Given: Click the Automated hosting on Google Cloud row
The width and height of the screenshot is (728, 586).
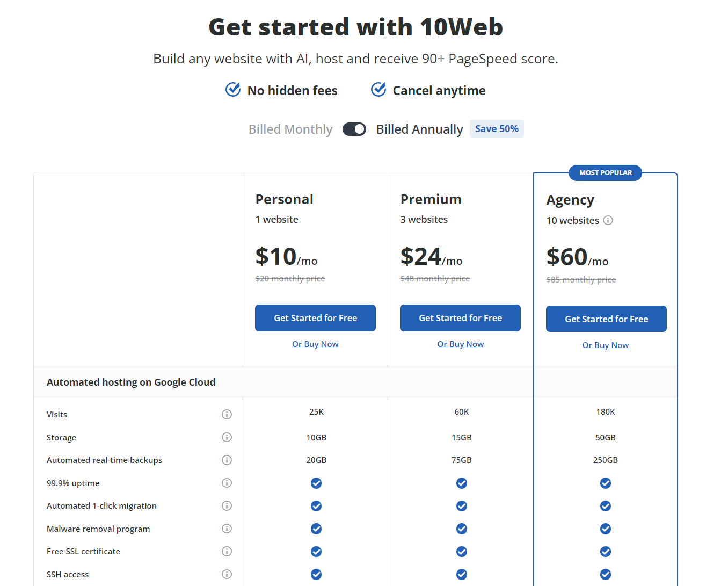Looking at the screenshot, I should tap(131, 382).
